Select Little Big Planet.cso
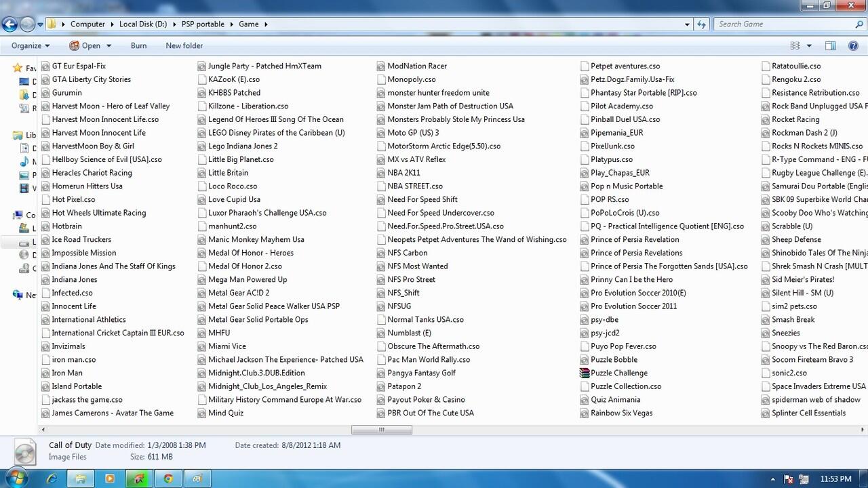This screenshot has width=868, height=488. [241, 159]
